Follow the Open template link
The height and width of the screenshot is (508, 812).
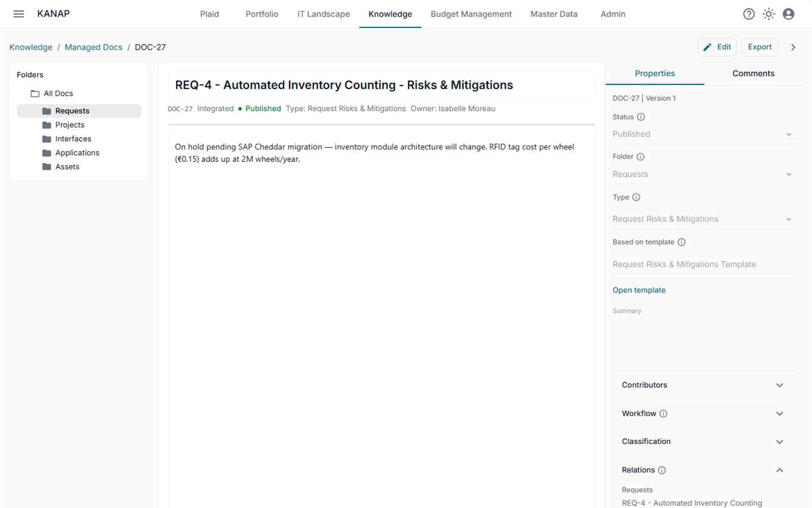(639, 290)
